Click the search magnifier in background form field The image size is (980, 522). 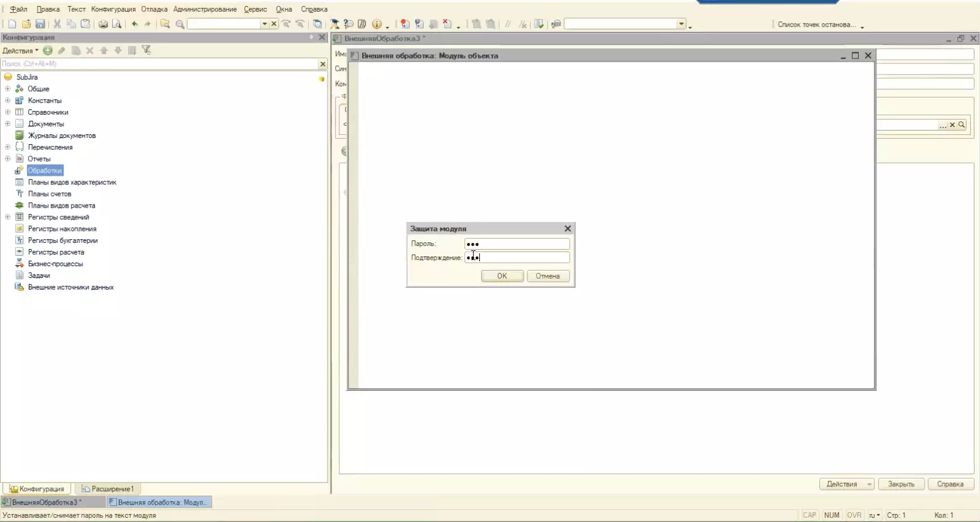(x=962, y=125)
